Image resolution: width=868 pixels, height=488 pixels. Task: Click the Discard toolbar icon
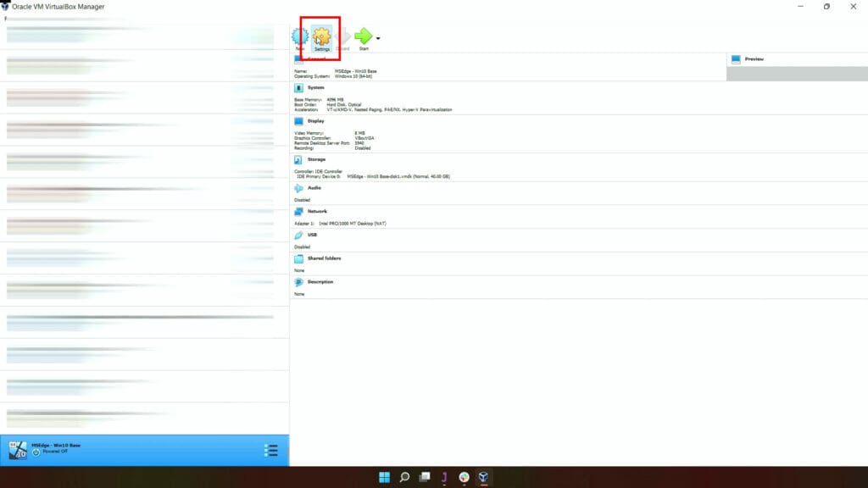[x=344, y=37]
